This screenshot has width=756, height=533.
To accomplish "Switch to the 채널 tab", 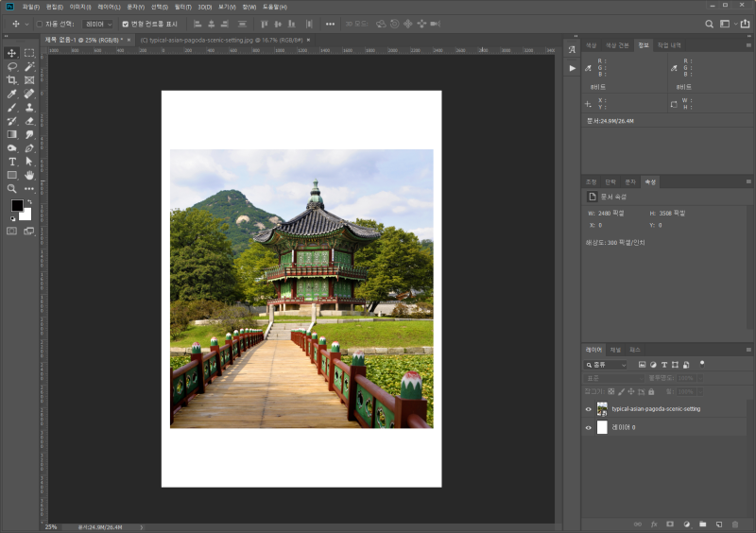I will (x=615, y=350).
